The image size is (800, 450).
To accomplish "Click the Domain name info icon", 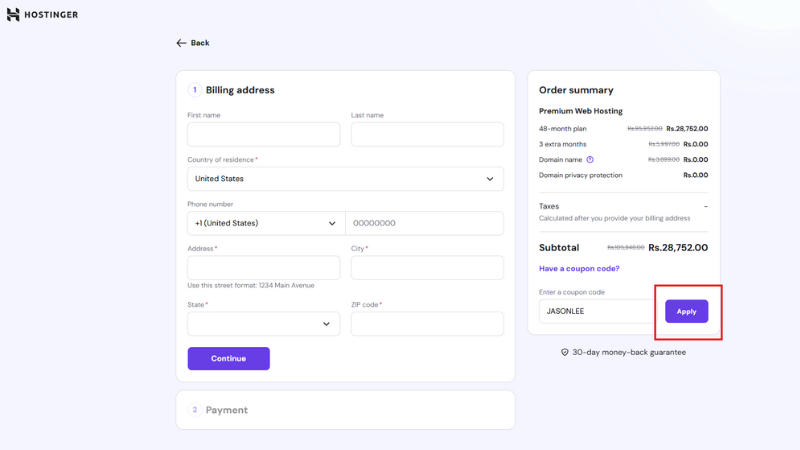I will pos(590,160).
